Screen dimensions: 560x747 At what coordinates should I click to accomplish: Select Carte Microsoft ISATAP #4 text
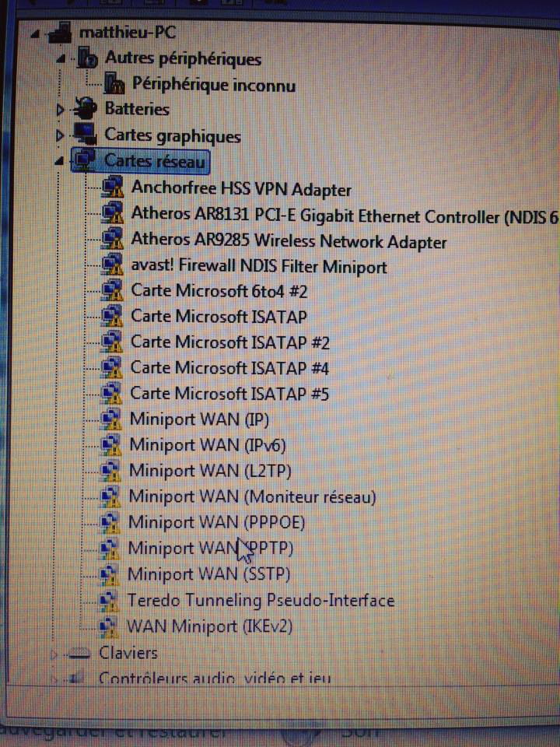click(229, 368)
